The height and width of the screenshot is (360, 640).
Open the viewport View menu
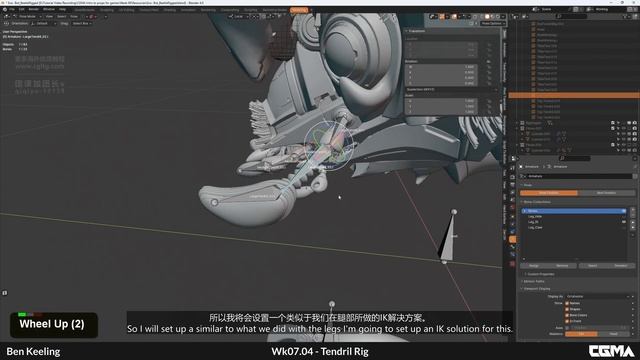click(49, 16)
